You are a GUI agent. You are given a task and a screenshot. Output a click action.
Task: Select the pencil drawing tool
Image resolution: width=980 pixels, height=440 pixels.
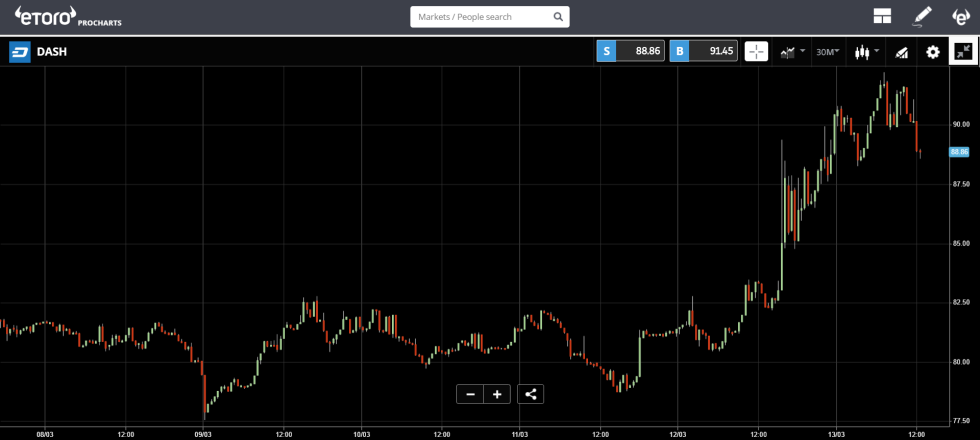[x=922, y=16]
